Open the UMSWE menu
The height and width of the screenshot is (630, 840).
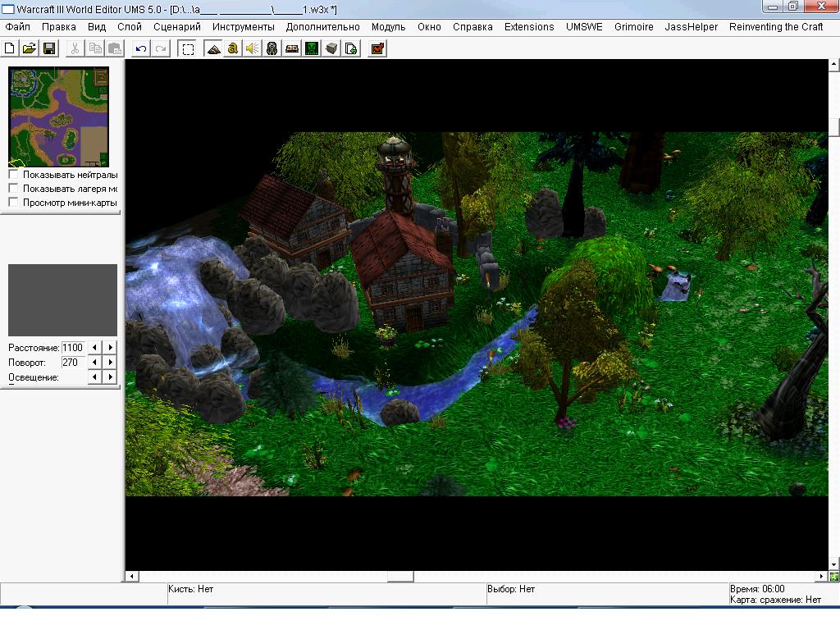click(584, 27)
